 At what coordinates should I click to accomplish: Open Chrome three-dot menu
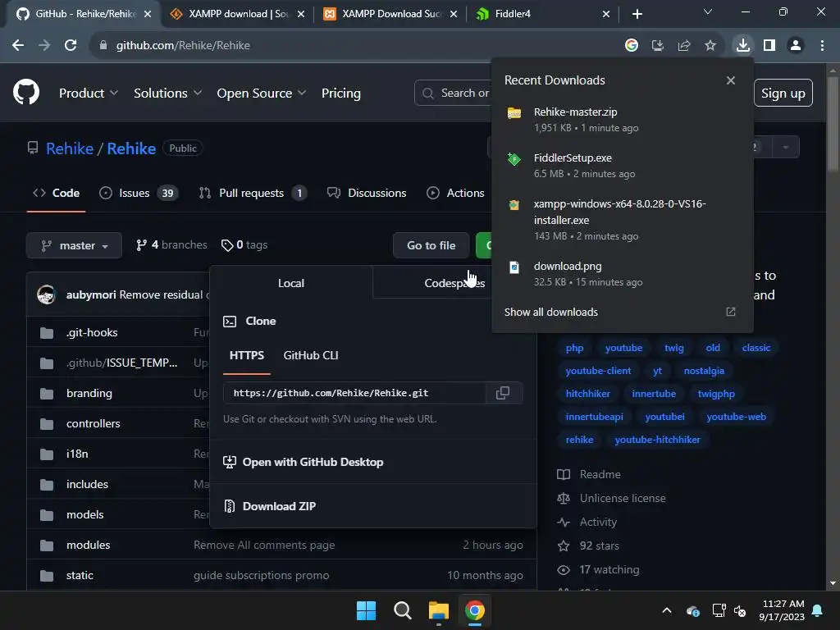(822, 46)
